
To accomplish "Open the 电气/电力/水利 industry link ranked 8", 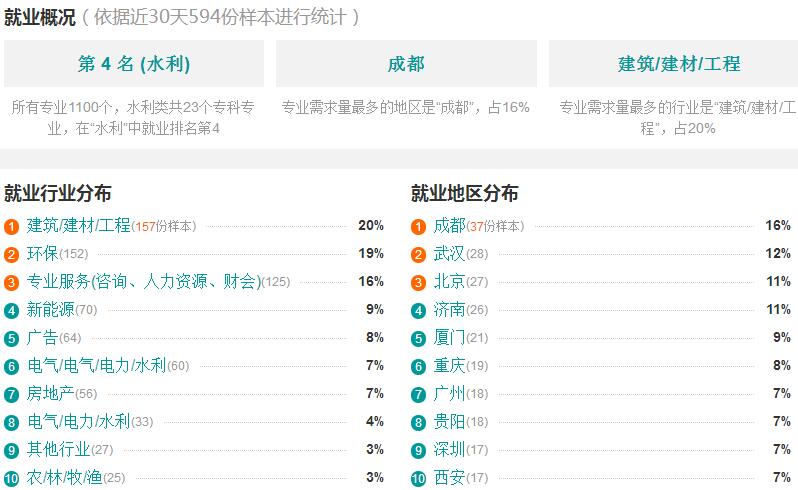I will click(x=78, y=421).
